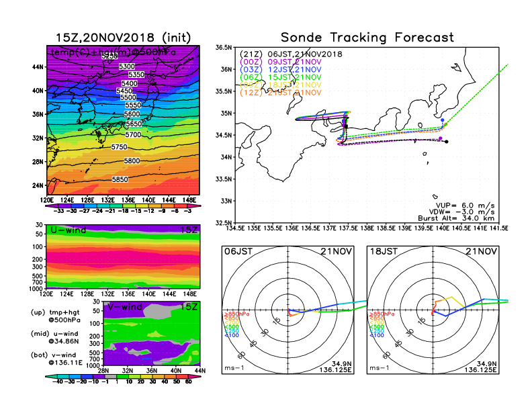Select purple legend entry '(00Z) 09JST,21NOV'
Image resolution: width=532 pixels, height=411 pixels.
(x=281, y=62)
